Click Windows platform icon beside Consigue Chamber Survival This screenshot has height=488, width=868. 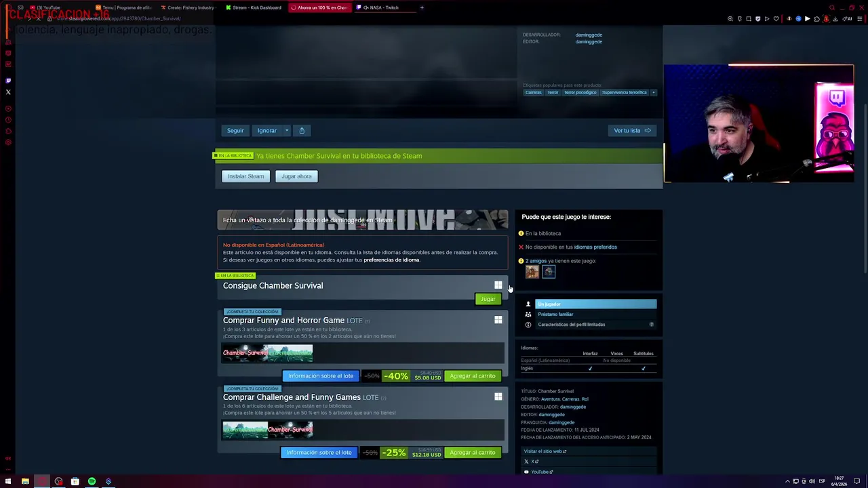[x=498, y=285]
